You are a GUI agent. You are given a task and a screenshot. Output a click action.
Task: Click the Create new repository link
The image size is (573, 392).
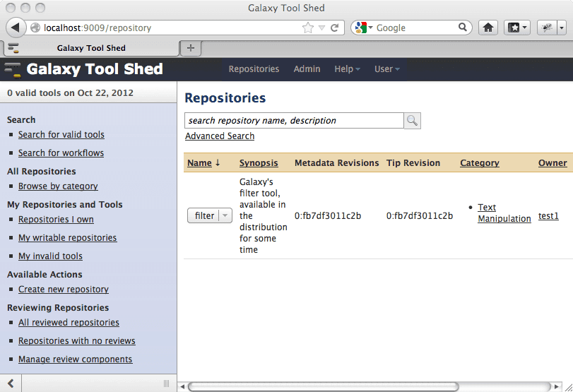[x=64, y=290]
